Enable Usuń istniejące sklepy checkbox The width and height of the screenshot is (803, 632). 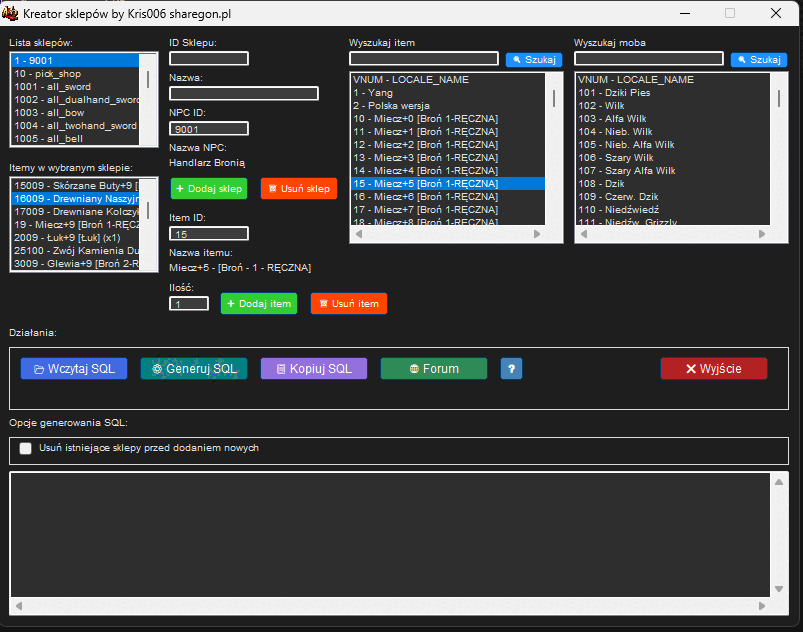pos(26,449)
